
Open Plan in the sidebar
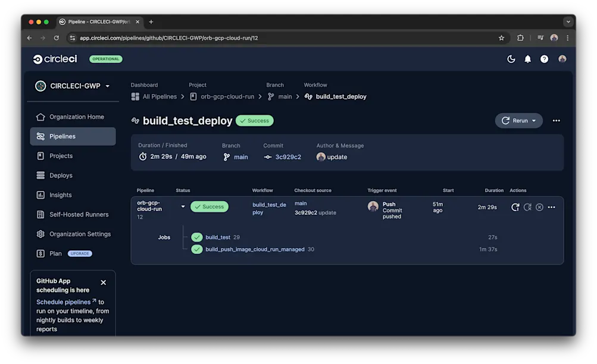click(49, 253)
